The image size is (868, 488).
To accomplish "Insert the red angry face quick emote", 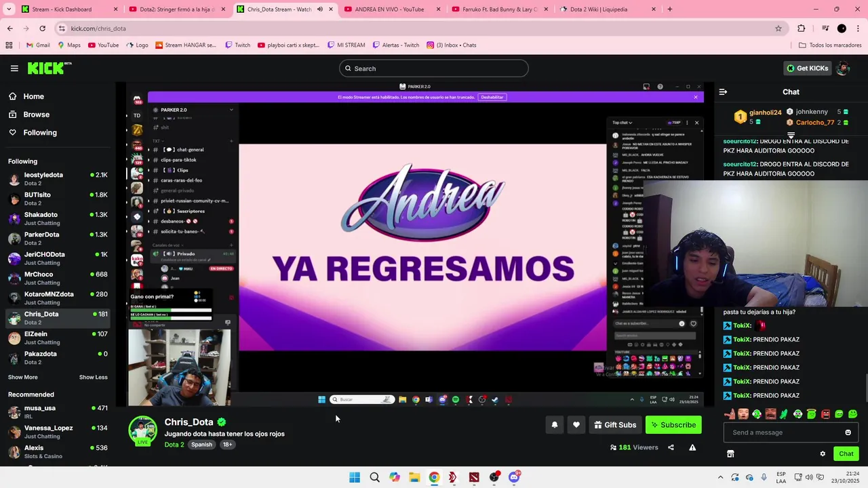I will point(825,414).
